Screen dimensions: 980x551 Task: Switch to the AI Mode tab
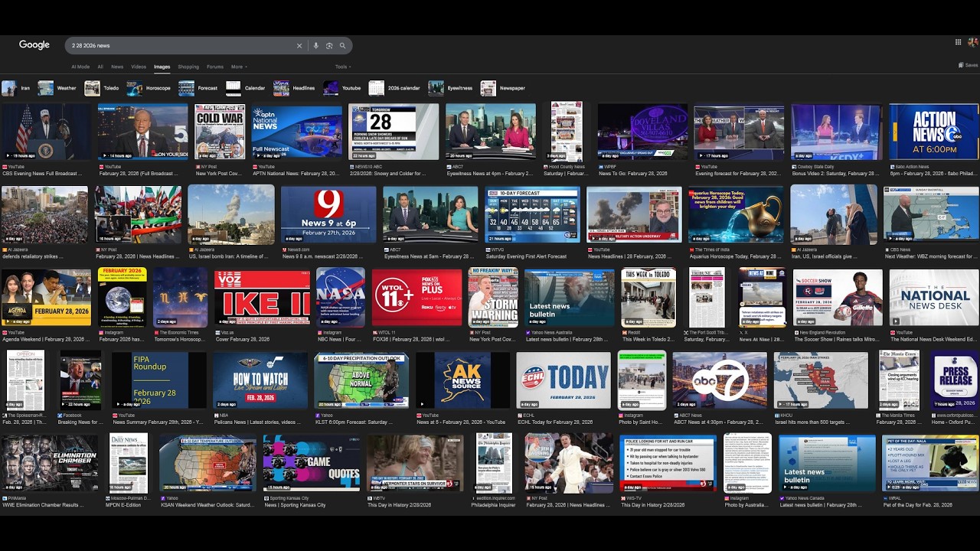click(x=80, y=67)
